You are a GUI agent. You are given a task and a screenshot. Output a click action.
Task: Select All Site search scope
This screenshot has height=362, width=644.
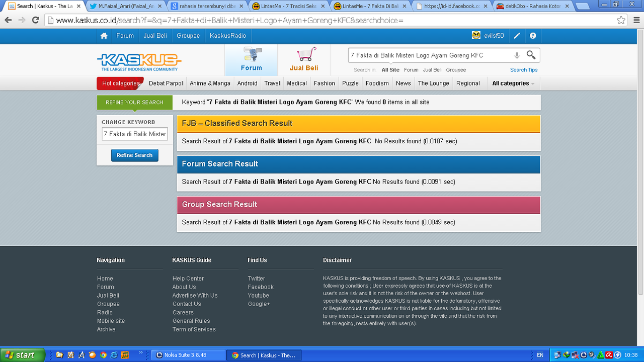(x=390, y=70)
